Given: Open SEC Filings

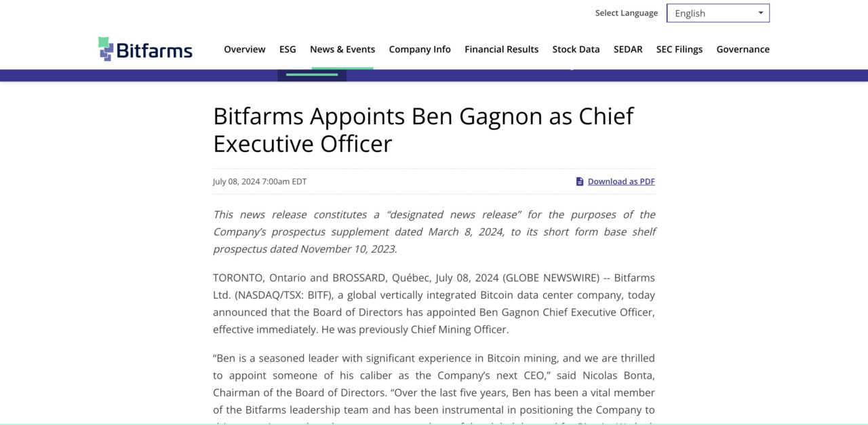Looking at the screenshot, I should pos(679,49).
